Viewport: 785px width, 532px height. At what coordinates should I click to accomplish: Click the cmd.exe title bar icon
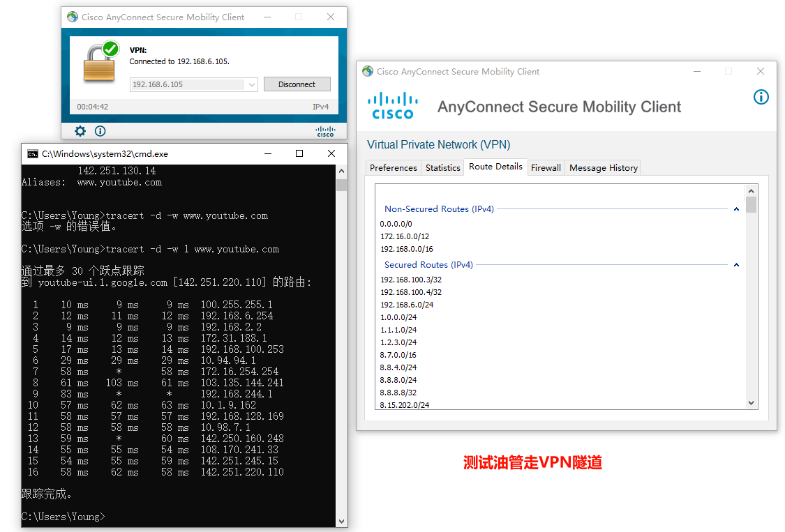coord(33,153)
